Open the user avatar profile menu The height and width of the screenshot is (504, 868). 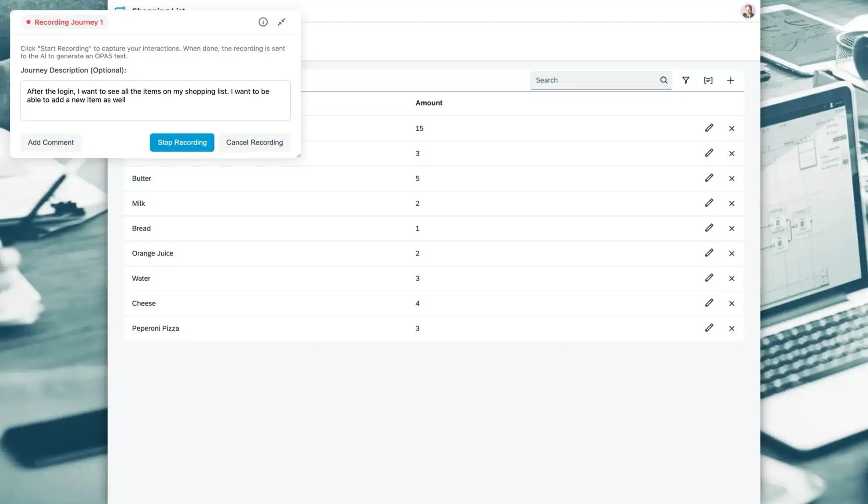[x=747, y=11]
